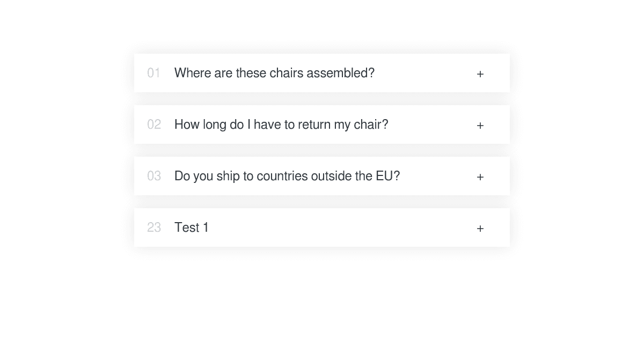
Task: Click the number 02 label
Action: (154, 124)
